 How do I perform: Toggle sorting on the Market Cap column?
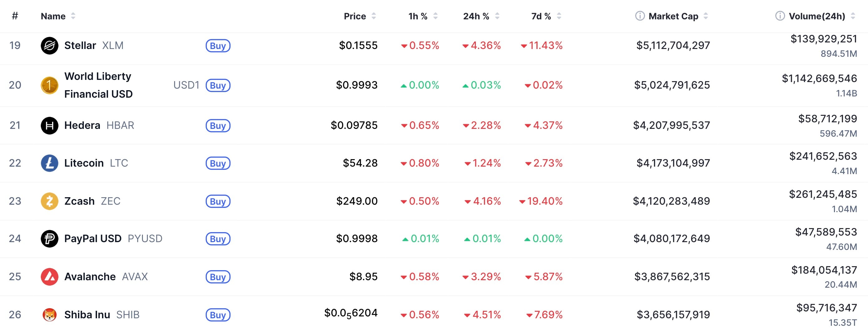[706, 16]
